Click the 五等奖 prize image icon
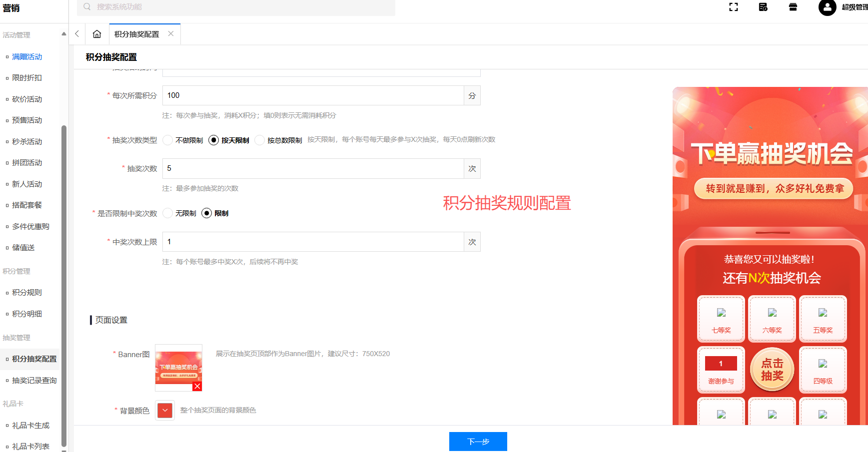 [x=823, y=313]
